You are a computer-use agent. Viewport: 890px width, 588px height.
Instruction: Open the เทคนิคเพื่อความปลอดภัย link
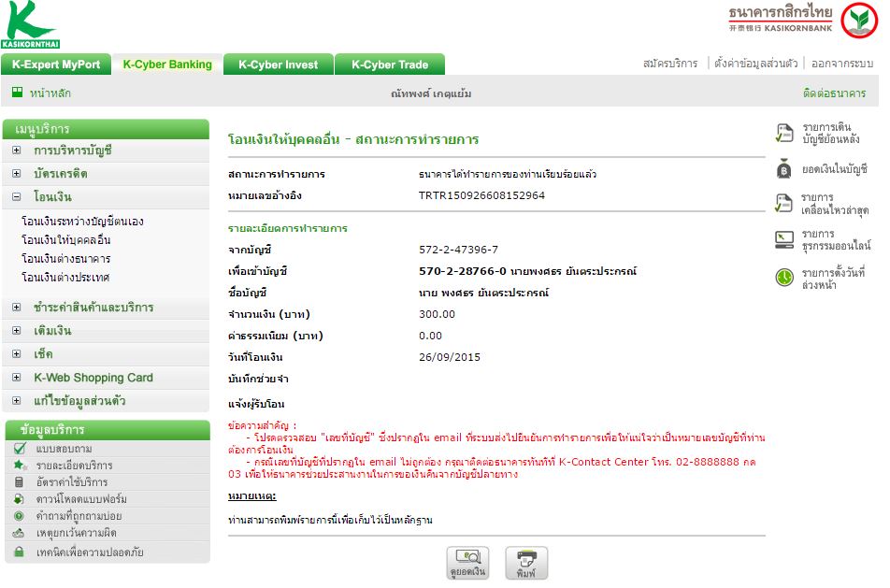tap(90, 552)
